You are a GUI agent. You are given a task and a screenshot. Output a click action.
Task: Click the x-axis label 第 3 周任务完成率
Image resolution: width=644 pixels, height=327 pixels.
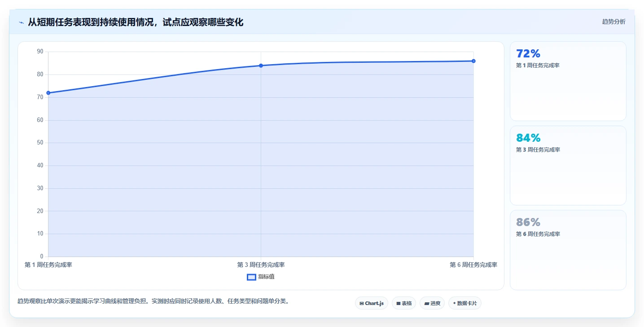(261, 265)
